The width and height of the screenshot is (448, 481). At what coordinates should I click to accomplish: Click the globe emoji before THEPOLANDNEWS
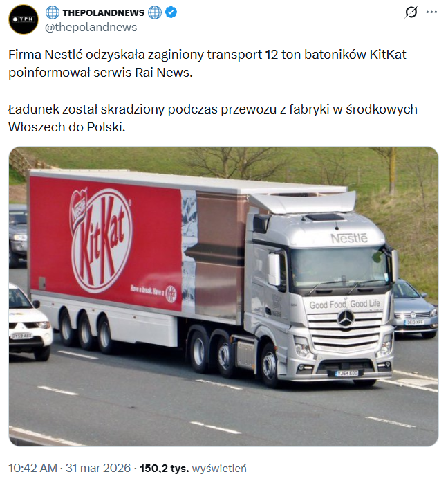coord(53,12)
